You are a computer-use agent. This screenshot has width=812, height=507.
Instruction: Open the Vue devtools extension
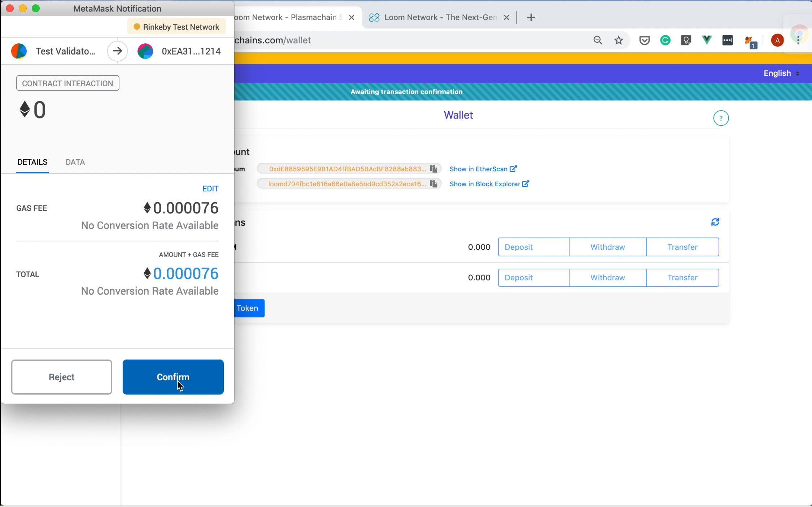(x=707, y=40)
